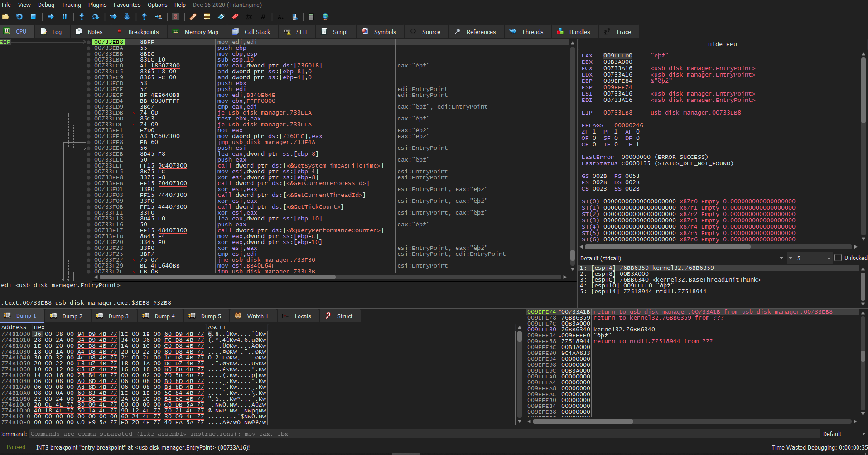Open the Tracing menu
Screen dimensions: 868x455
tap(71, 5)
